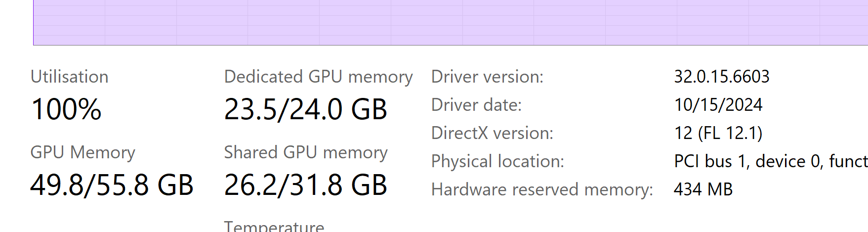Select the driver date 10/15/2024
Viewport: 868px width, 232px height.
[x=718, y=105]
